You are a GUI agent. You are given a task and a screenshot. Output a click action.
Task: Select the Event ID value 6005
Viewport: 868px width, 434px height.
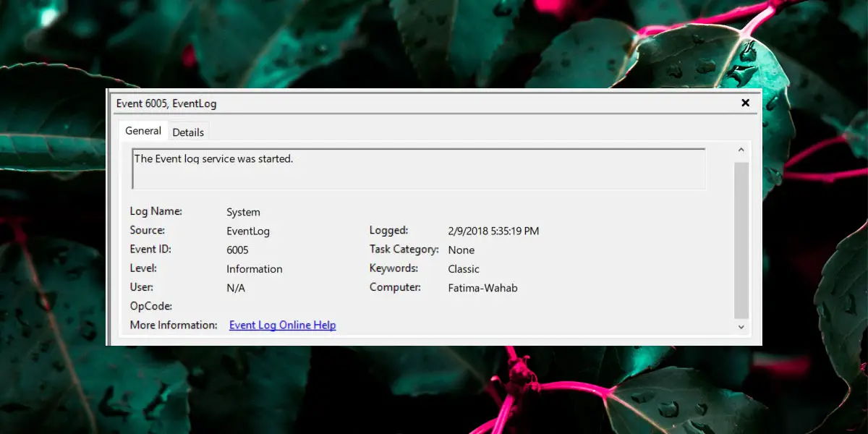coord(237,250)
